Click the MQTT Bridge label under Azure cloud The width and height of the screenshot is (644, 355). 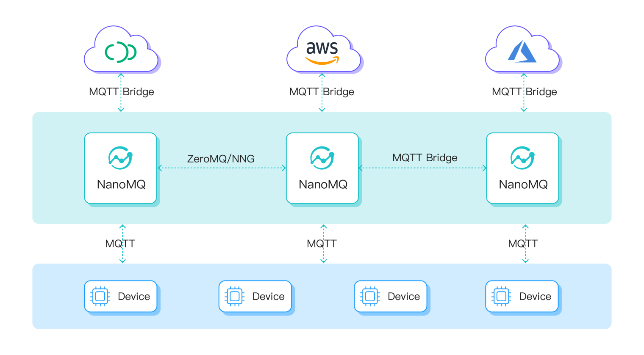pos(525,92)
